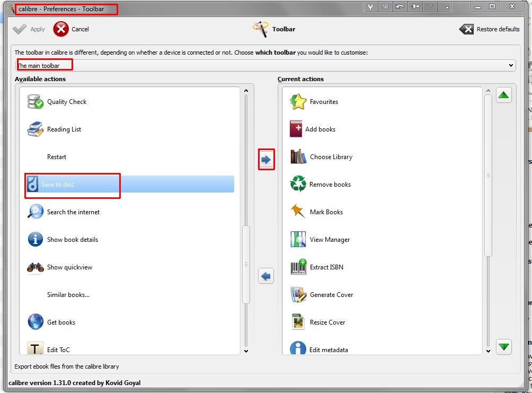Image resolution: width=532 pixels, height=393 pixels.
Task: Remove action using left arrow button
Action: click(266, 276)
